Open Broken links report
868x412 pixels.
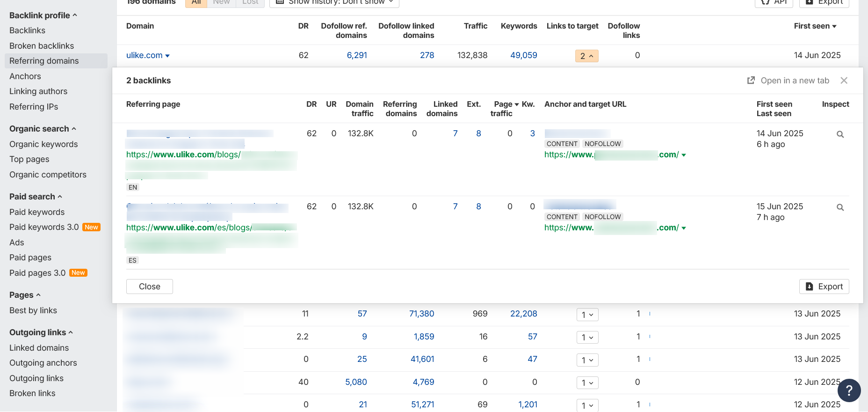click(x=32, y=393)
